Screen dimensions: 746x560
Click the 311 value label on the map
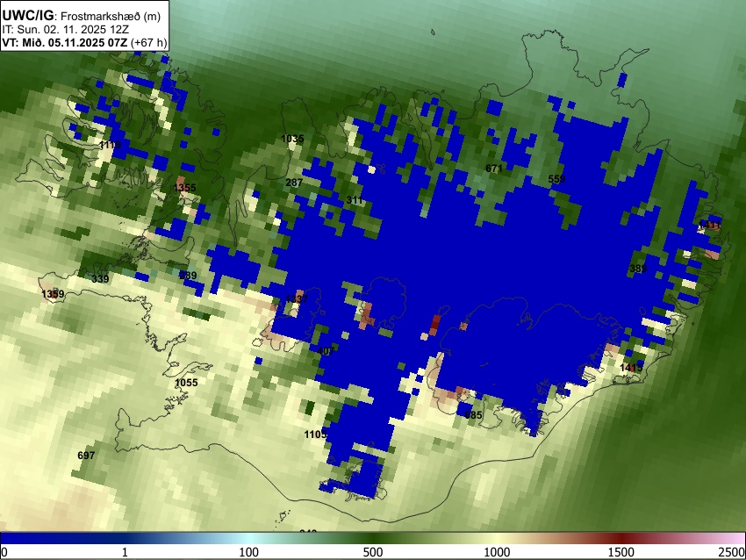(355, 200)
